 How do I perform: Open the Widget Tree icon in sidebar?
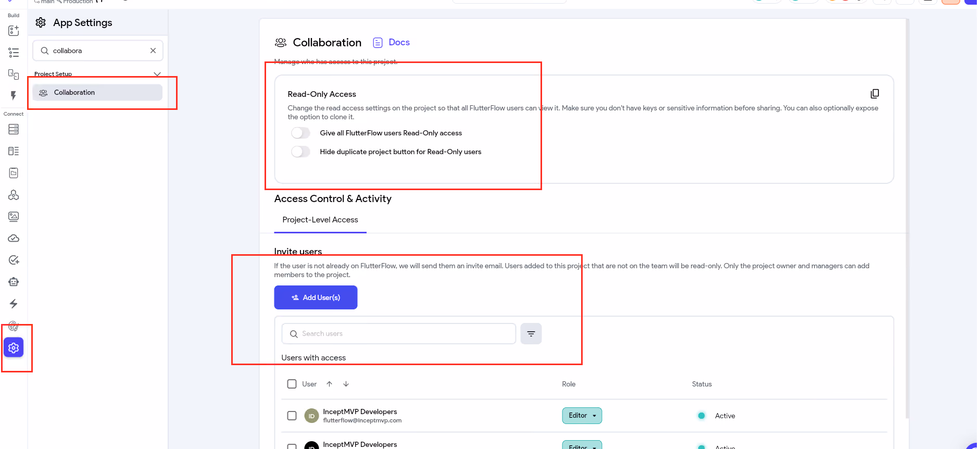[x=14, y=53]
